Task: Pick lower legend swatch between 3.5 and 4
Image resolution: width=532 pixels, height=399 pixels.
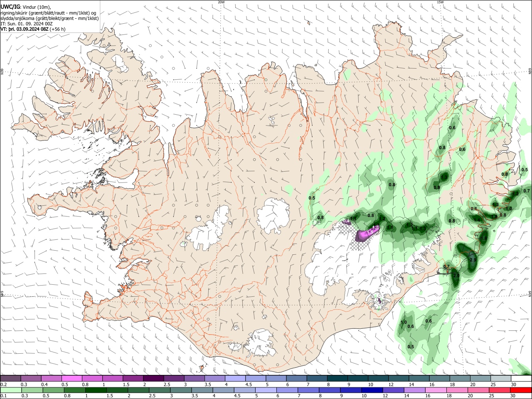Action: (202, 390)
